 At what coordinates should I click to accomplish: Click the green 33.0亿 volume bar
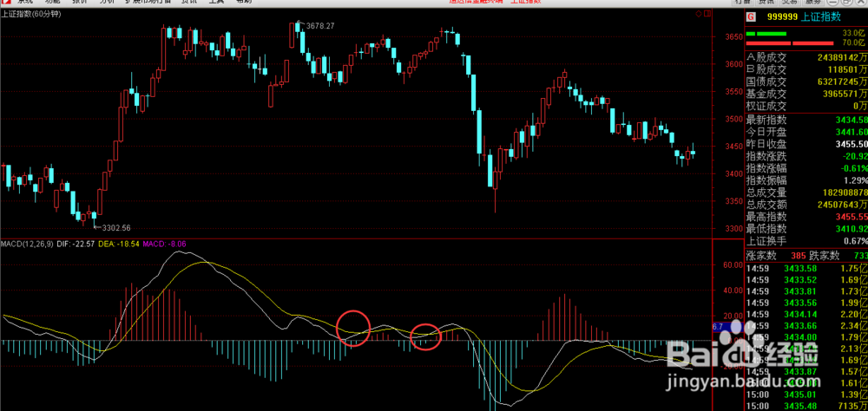tap(766, 35)
